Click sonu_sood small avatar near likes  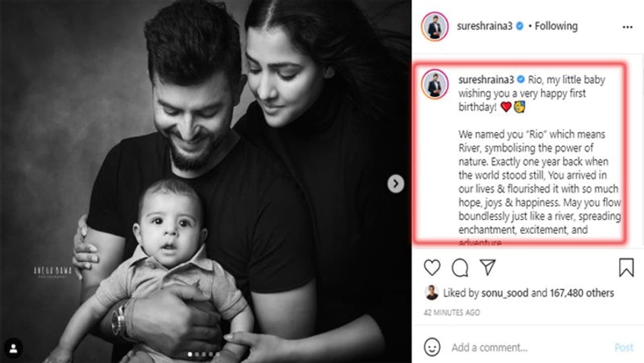(431, 293)
